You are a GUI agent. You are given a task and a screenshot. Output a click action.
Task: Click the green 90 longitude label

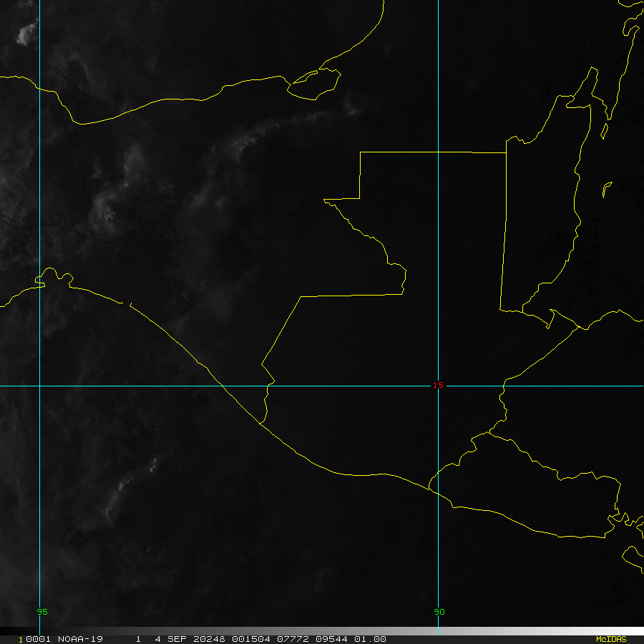tap(439, 612)
